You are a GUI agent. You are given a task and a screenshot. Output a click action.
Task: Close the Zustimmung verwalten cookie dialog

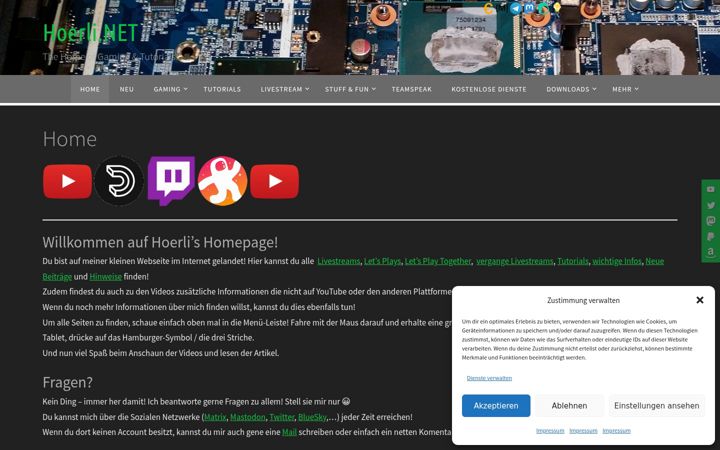700,300
